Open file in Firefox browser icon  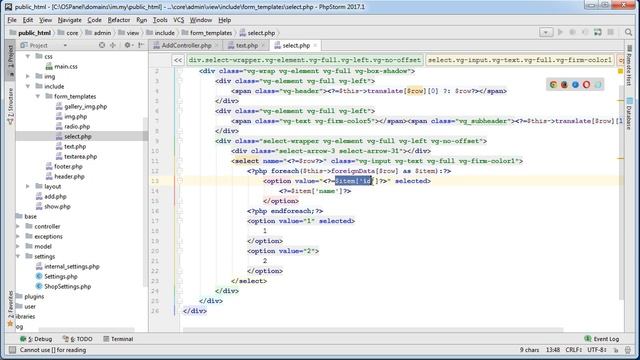(564, 84)
